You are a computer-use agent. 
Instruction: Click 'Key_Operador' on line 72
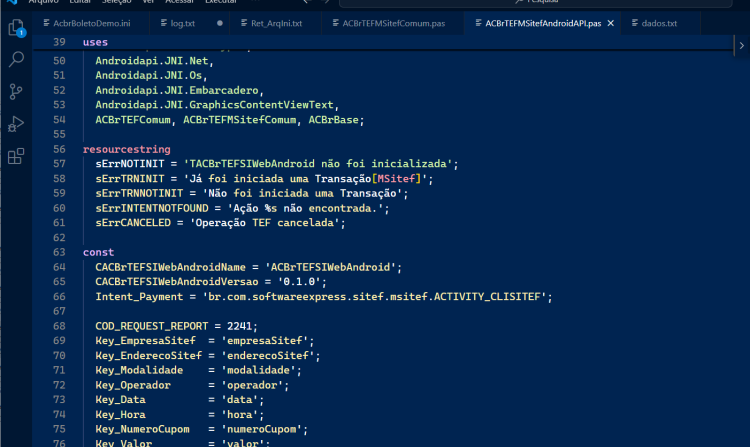point(133,385)
